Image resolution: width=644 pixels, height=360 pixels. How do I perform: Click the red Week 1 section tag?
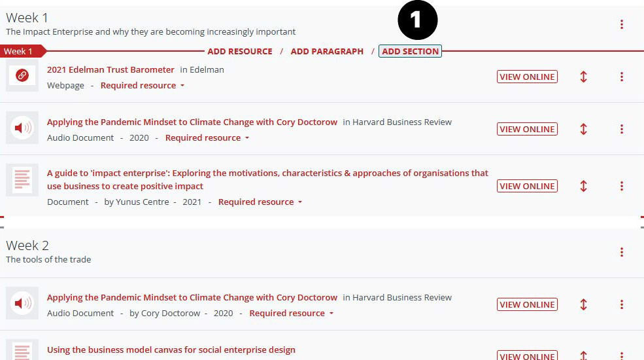20,51
